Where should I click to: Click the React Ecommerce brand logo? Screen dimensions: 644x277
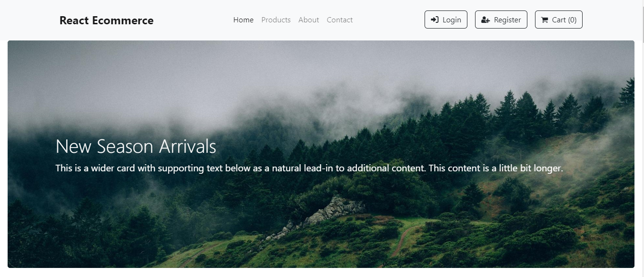coord(107,20)
